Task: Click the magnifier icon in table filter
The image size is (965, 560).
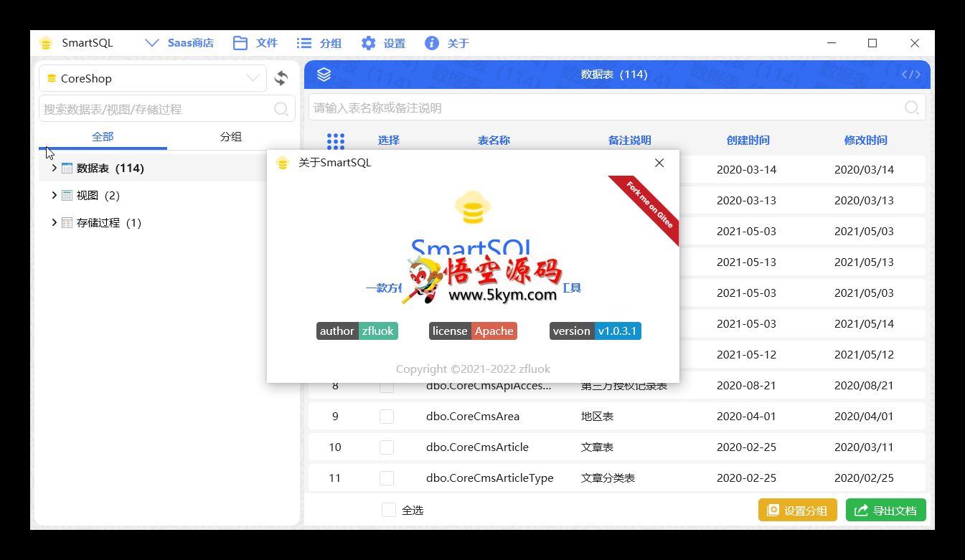Action: (x=912, y=108)
